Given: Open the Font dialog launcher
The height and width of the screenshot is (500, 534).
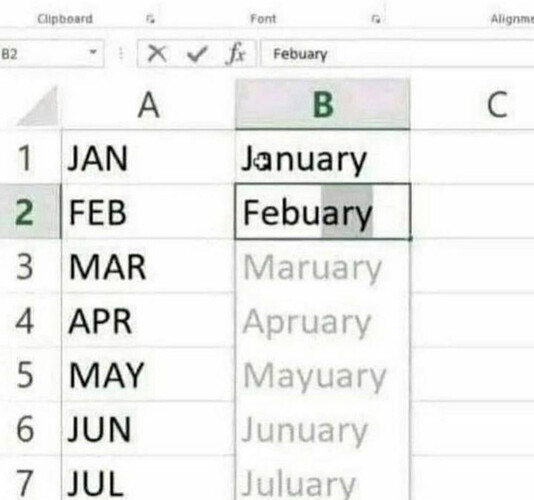Looking at the screenshot, I should [376, 19].
